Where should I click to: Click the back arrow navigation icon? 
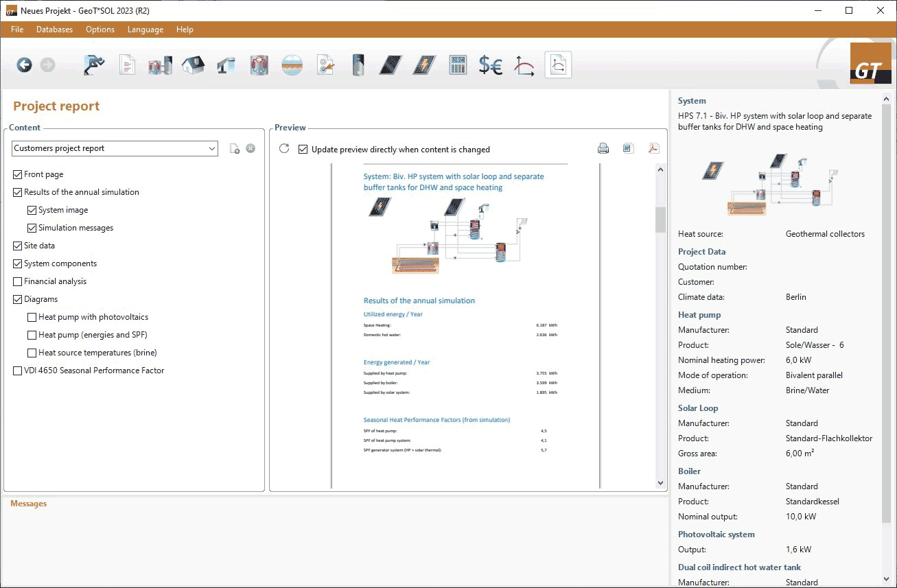coord(25,65)
